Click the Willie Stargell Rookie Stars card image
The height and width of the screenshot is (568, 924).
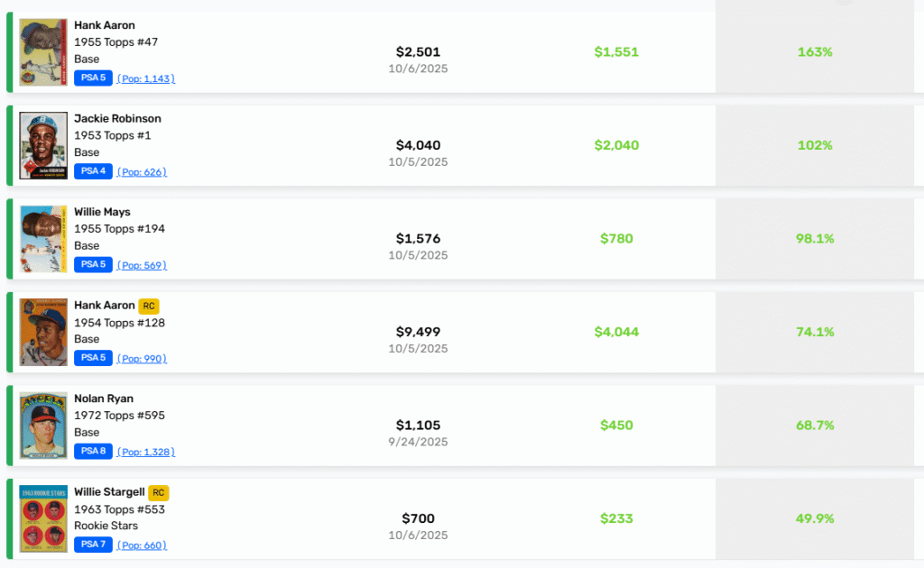point(43,518)
